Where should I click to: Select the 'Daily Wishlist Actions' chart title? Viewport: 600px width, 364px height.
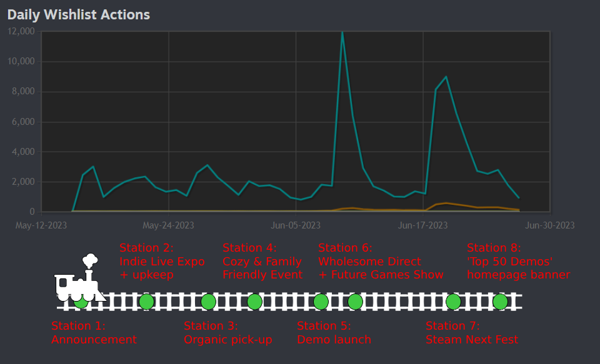click(79, 14)
